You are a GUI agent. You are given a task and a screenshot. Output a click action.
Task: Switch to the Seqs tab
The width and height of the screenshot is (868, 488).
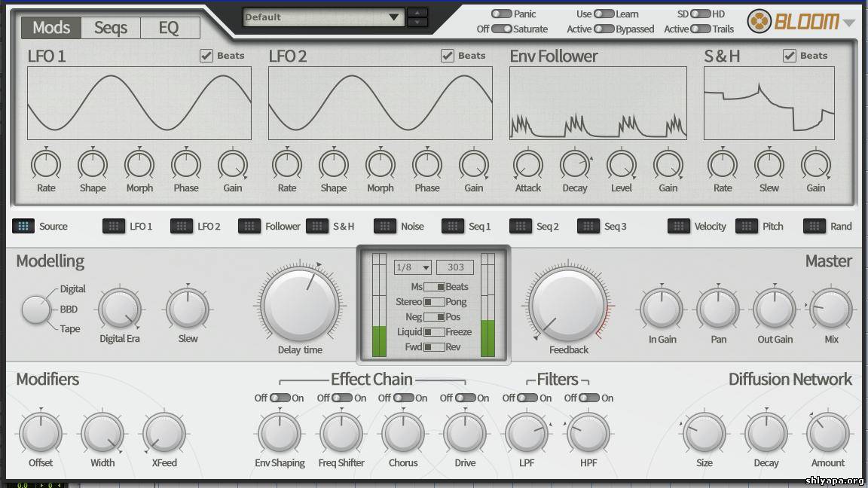pyautogui.click(x=110, y=28)
